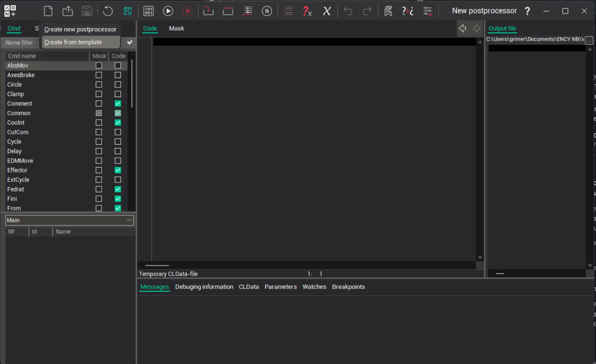Tick the Mask checkbox for Circle
The image size is (596, 364).
[x=99, y=85]
